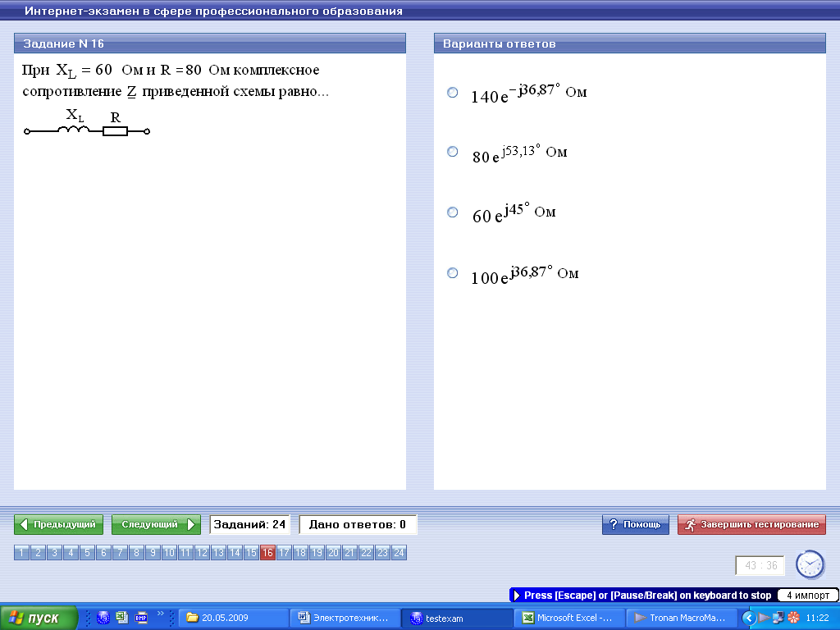Open help with Помощь button

[x=636, y=524]
